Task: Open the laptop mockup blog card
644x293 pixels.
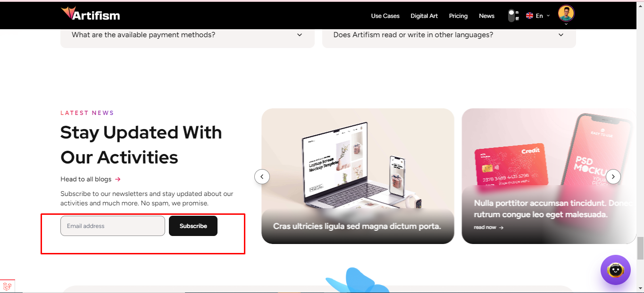Action: (x=358, y=176)
